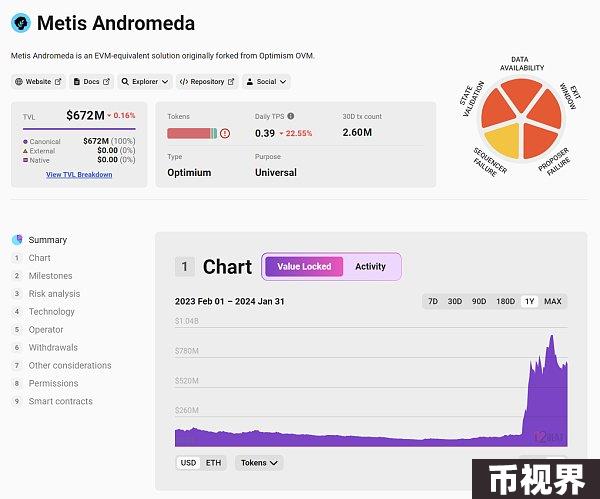Click the Universal purpose value
Viewport: 600px width, 499px height.
[x=276, y=173]
